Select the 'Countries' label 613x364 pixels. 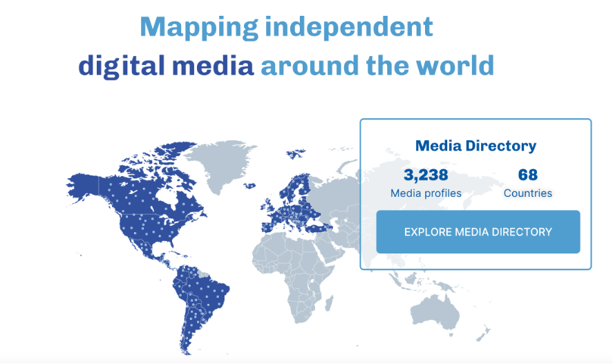tap(528, 193)
